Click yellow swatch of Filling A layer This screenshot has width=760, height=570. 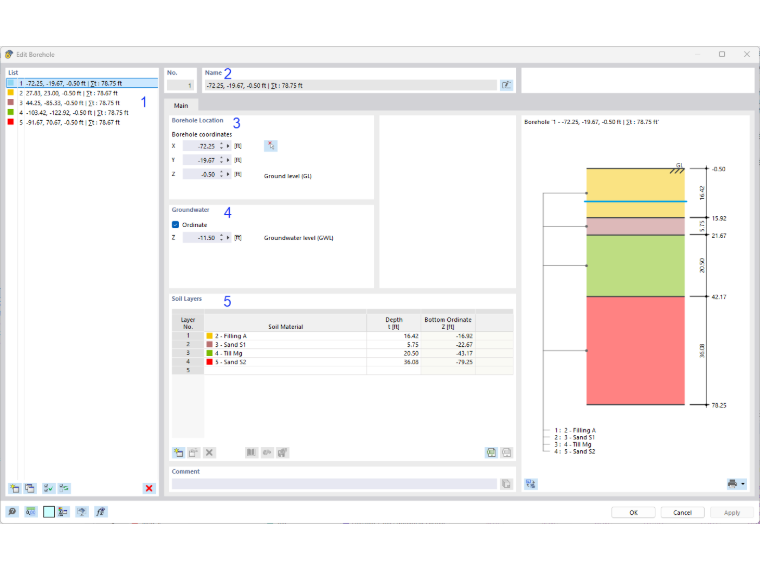(209, 336)
